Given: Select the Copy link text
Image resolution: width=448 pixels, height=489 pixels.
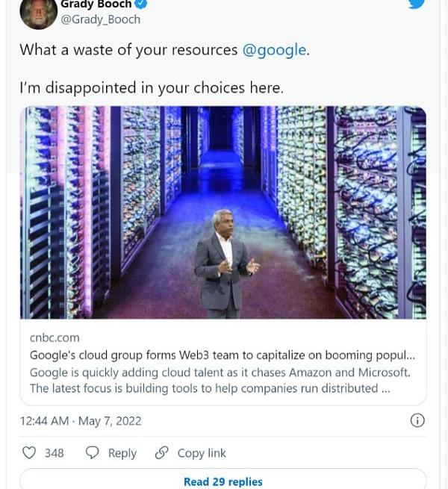Looking at the screenshot, I should point(202,453).
